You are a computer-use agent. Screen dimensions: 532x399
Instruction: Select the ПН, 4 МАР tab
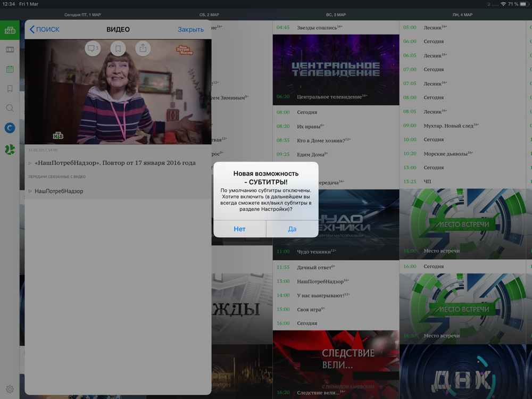462,14
